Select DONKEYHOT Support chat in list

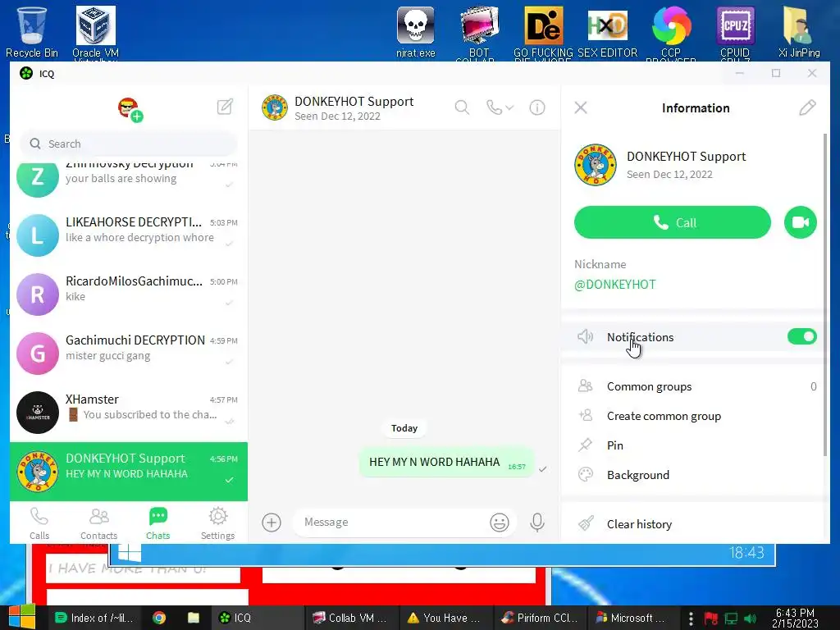click(129, 472)
